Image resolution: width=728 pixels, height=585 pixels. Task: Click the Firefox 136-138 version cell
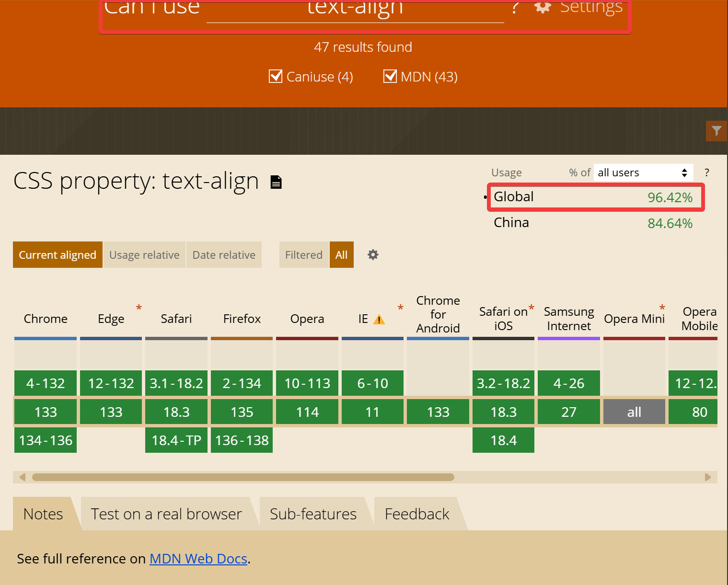242,440
